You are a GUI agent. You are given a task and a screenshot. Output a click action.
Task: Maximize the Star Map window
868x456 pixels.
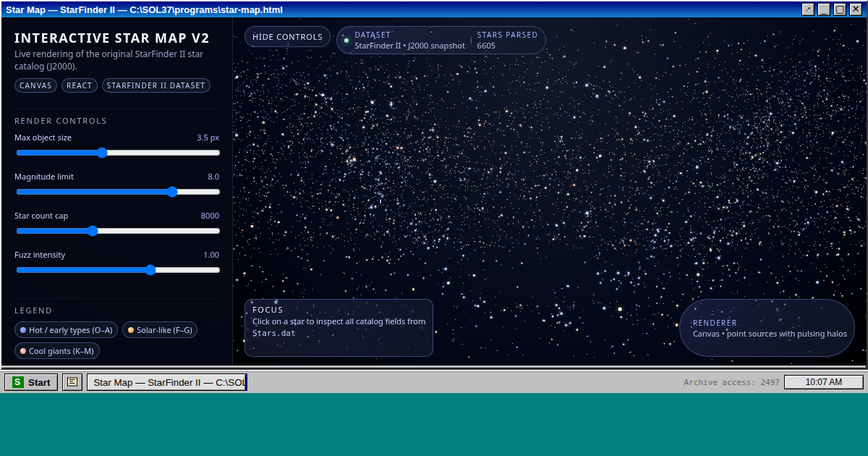click(x=840, y=9)
